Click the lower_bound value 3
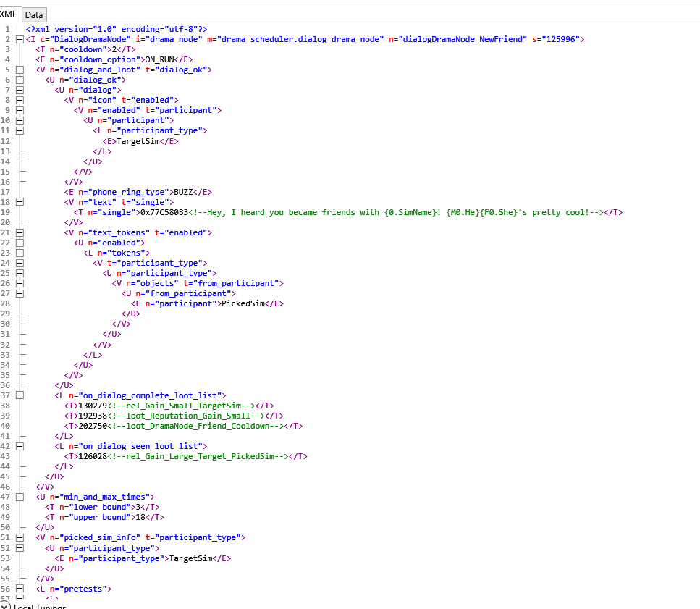The width and height of the screenshot is (700, 609). pos(138,507)
